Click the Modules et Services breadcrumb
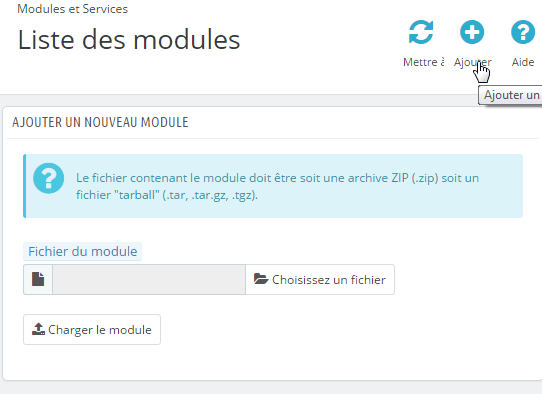The height and width of the screenshot is (394, 542). coord(73,9)
